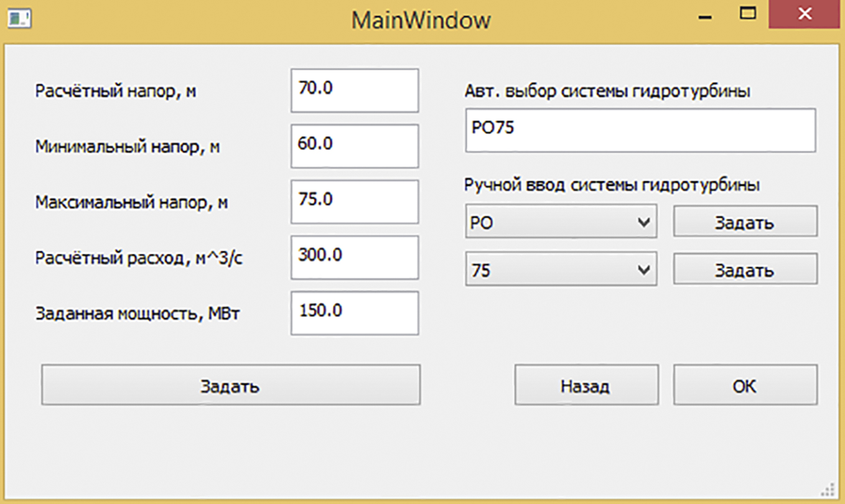Click the application icon in the title bar
Screen dimensions: 845x504
[18, 19]
